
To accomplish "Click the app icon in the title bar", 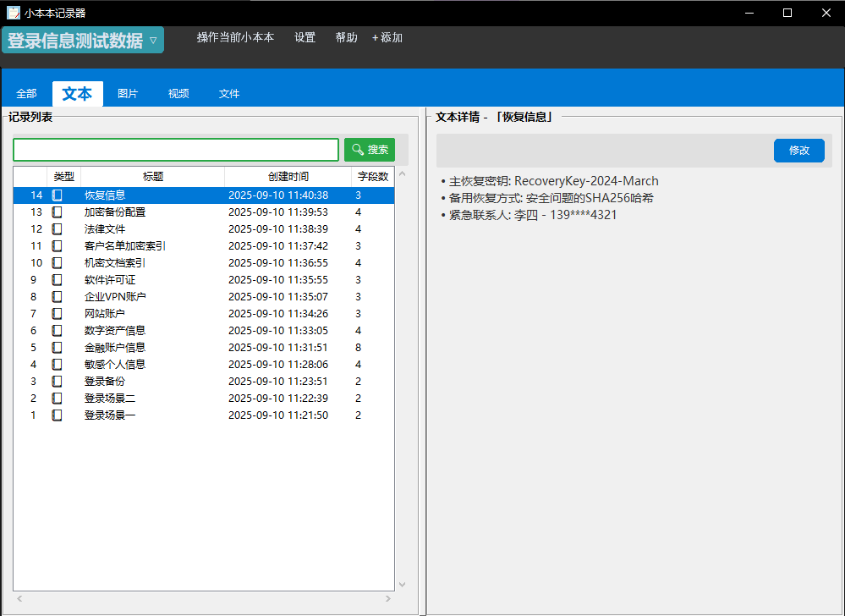I will coord(13,13).
